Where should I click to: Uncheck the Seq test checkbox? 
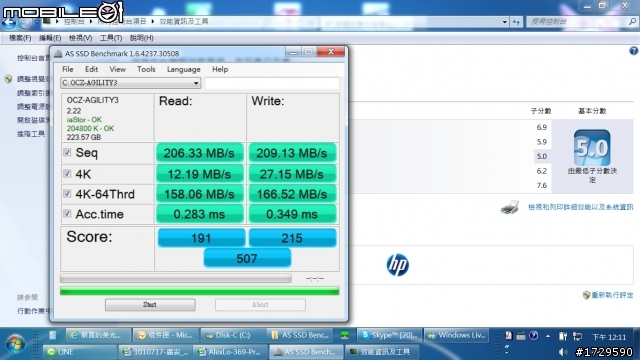click(67, 153)
